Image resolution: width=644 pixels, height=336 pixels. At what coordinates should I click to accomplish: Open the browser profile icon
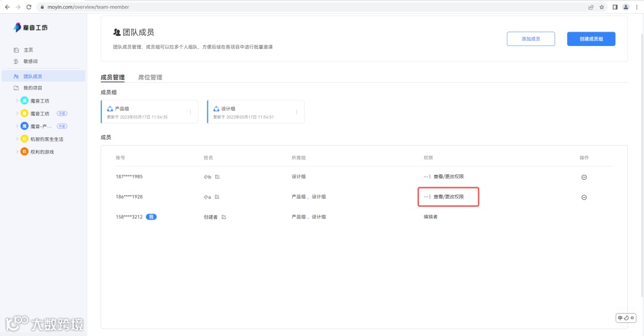click(x=626, y=7)
